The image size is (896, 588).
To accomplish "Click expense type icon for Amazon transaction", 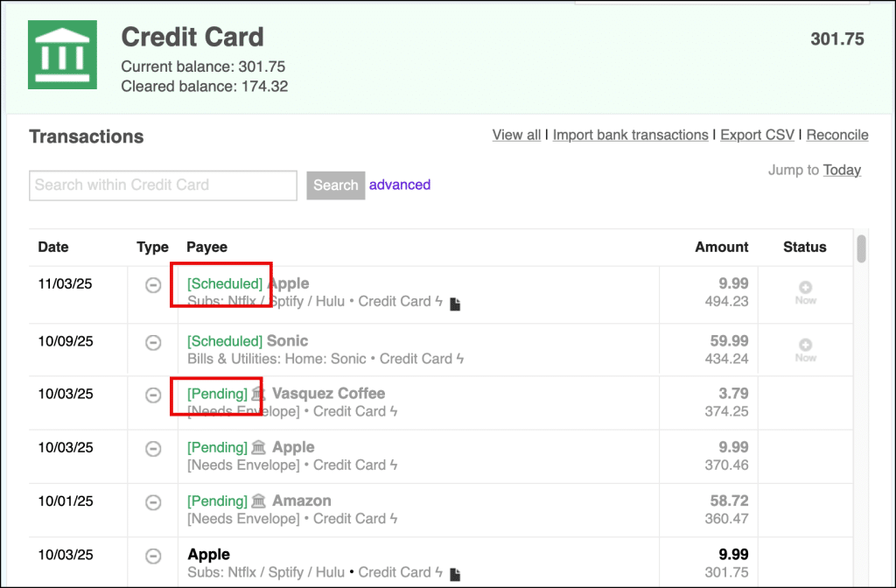I will [152, 502].
